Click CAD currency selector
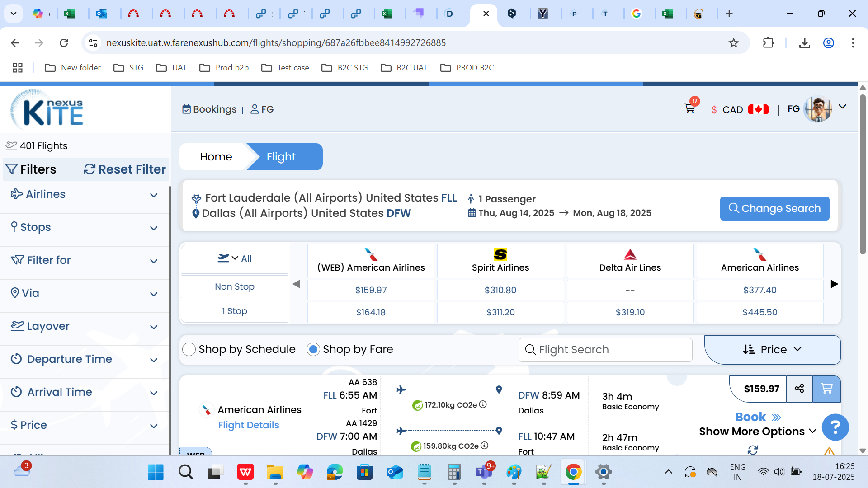This screenshot has height=488, width=868. tap(732, 110)
